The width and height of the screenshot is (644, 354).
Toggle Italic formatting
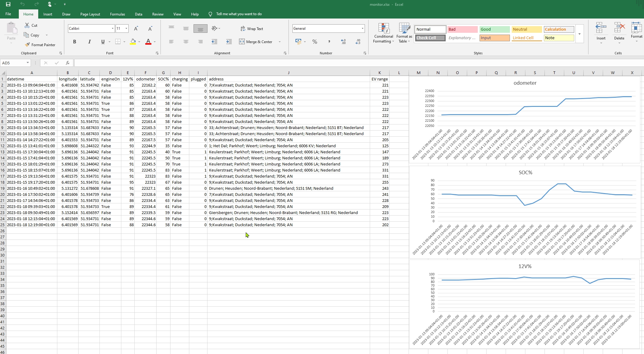point(89,42)
